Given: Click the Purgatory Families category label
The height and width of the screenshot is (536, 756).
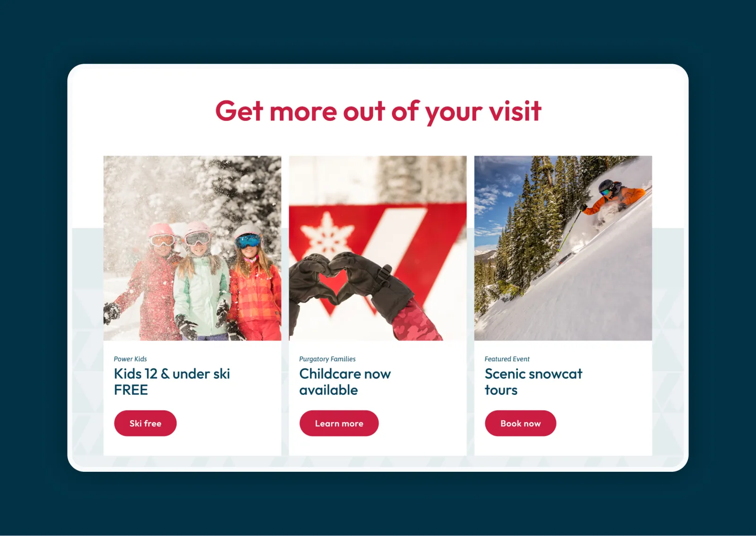Looking at the screenshot, I should (327, 359).
